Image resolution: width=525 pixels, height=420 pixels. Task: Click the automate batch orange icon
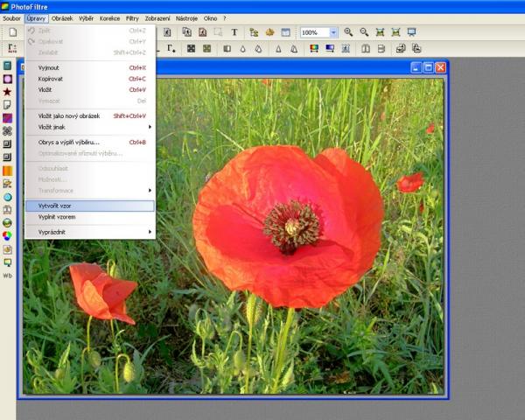point(269,32)
